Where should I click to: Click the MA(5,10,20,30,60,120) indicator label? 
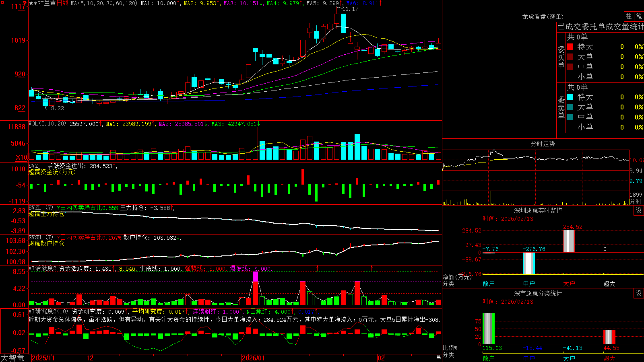pyautogui.click(x=104, y=3)
